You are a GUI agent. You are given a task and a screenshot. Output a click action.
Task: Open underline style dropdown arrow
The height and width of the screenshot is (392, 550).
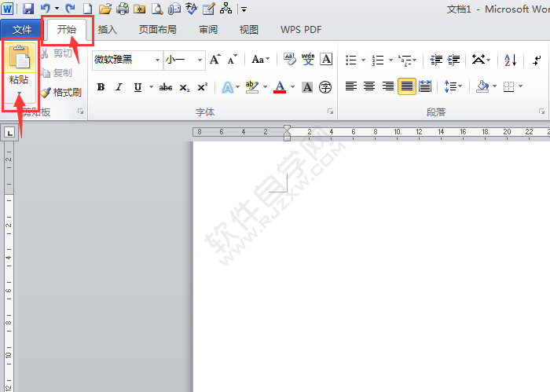pos(151,87)
